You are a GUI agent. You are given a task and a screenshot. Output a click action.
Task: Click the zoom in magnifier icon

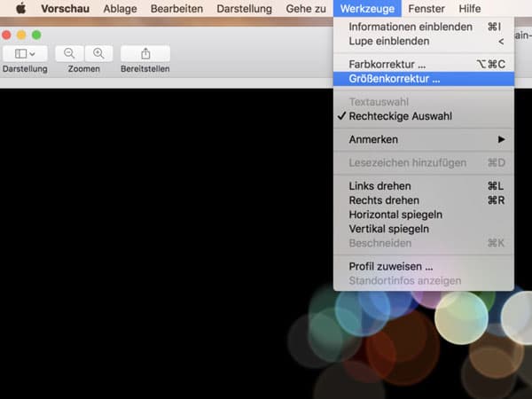98,53
